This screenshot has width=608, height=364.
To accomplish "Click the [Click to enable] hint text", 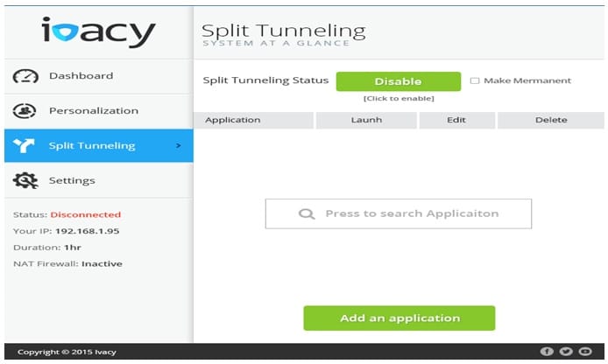I will 399,98.
